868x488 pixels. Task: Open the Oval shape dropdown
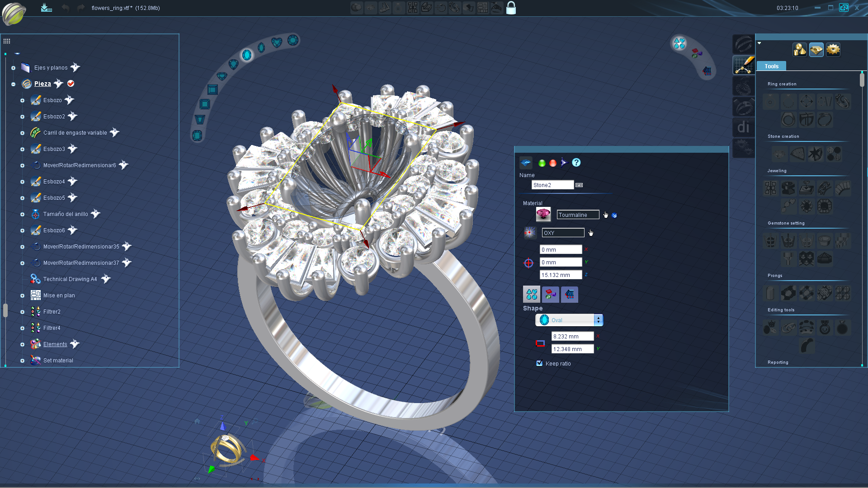(598, 320)
